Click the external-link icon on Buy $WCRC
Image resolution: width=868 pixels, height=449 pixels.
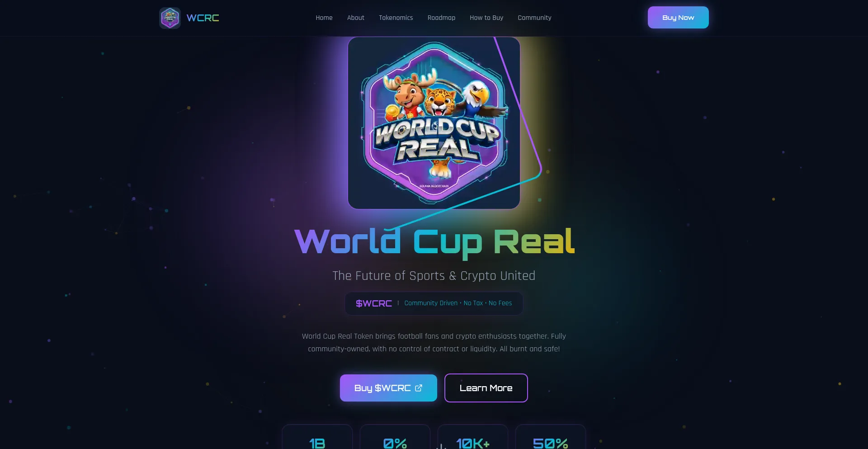419,388
